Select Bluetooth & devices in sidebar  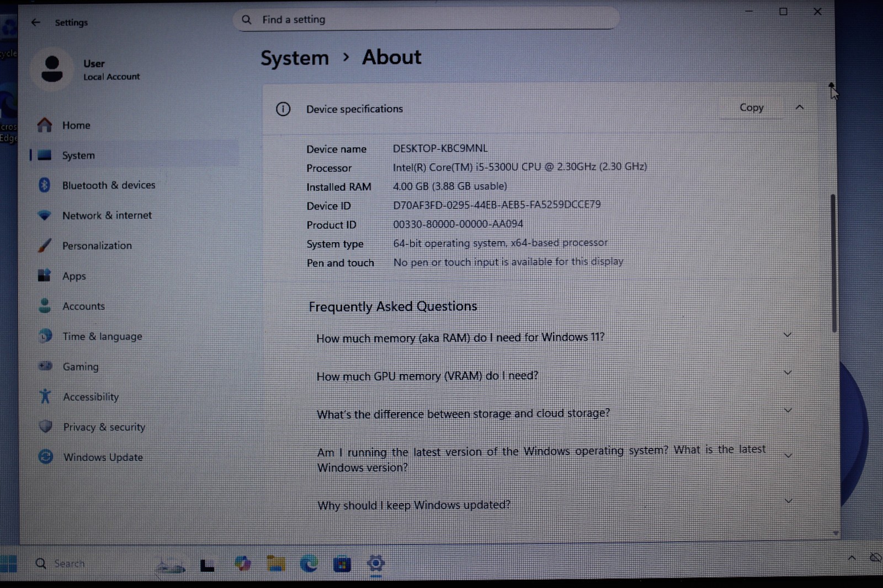109,185
